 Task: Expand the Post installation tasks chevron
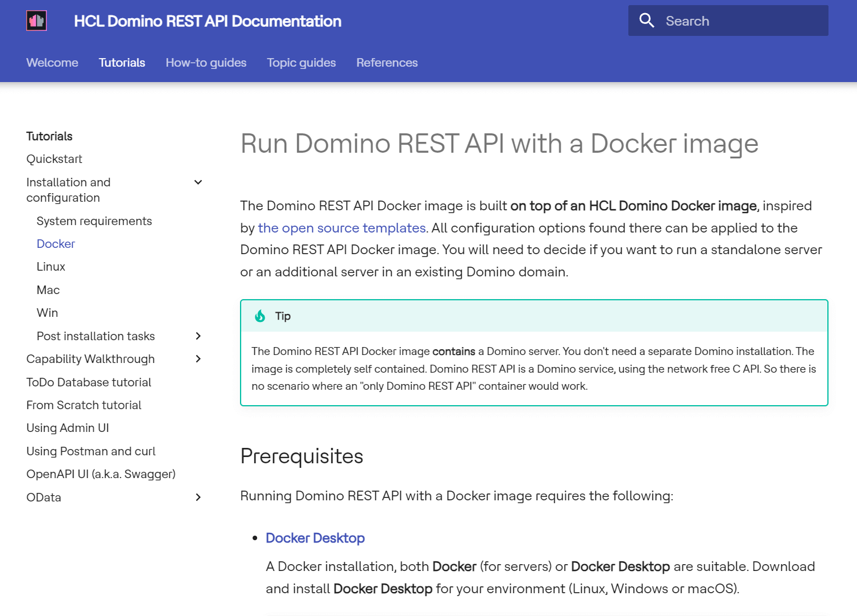[x=198, y=336]
